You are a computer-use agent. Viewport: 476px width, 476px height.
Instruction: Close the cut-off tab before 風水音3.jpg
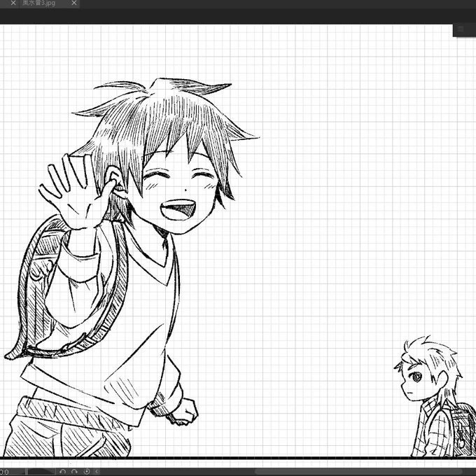pos(13,3)
